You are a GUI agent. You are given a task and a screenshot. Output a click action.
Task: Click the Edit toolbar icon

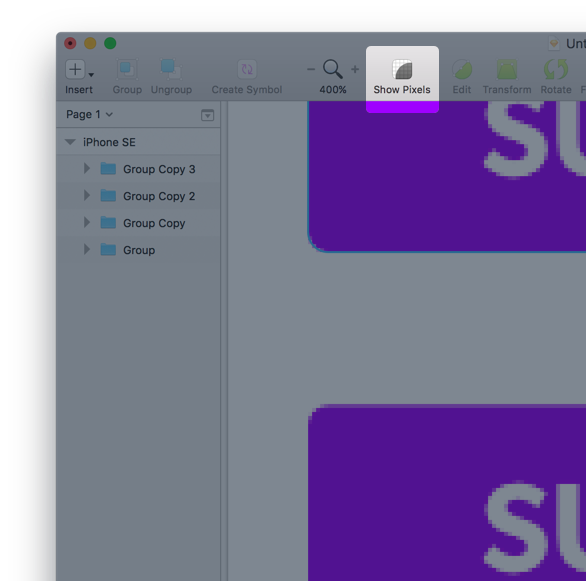pyautogui.click(x=462, y=69)
